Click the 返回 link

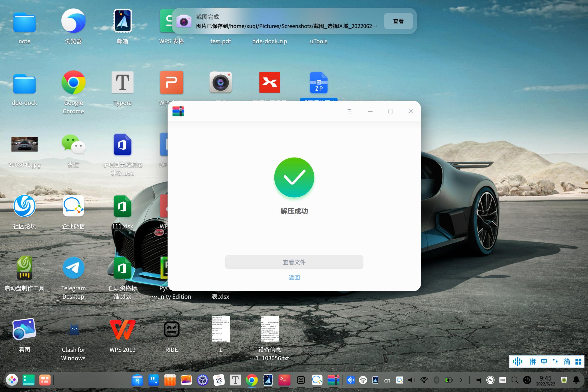click(294, 278)
